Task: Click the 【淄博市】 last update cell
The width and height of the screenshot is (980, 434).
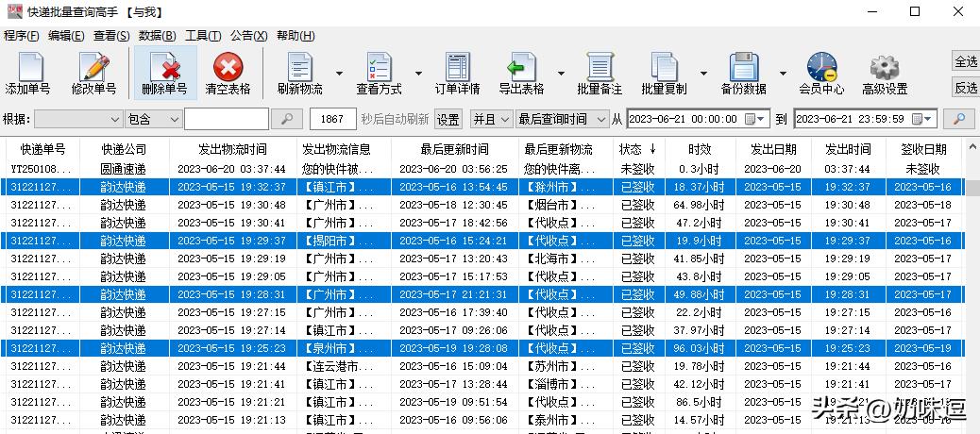Action: coord(566,384)
